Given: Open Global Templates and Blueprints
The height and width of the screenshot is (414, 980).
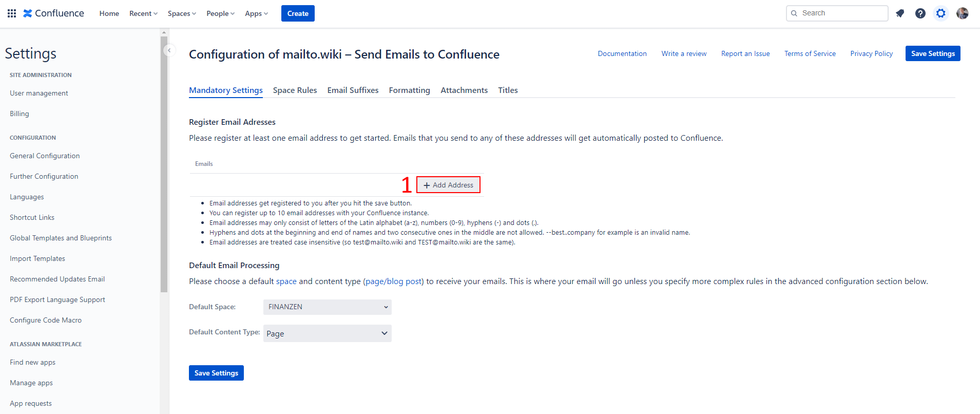Looking at the screenshot, I should click(61, 238).
